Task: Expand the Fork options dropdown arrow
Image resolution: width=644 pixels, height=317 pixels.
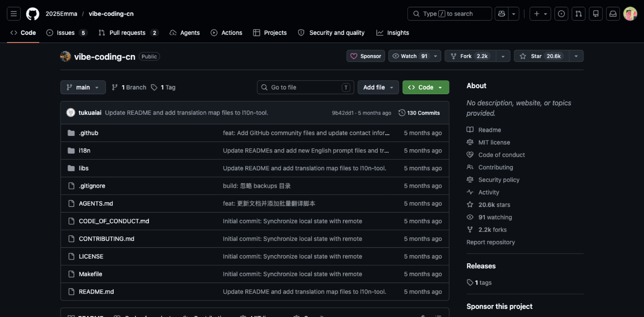Action: [x=503, y=56]
